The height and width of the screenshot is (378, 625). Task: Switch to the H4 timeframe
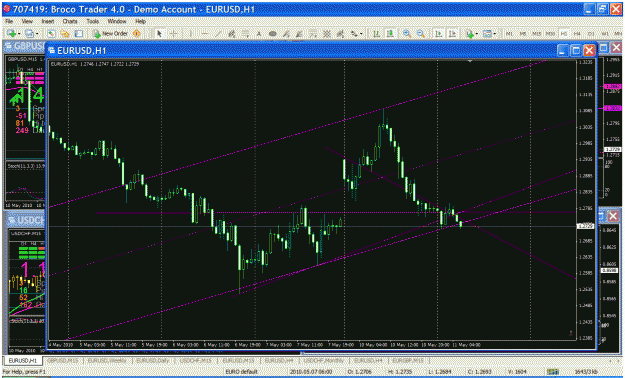pos(577,33)
